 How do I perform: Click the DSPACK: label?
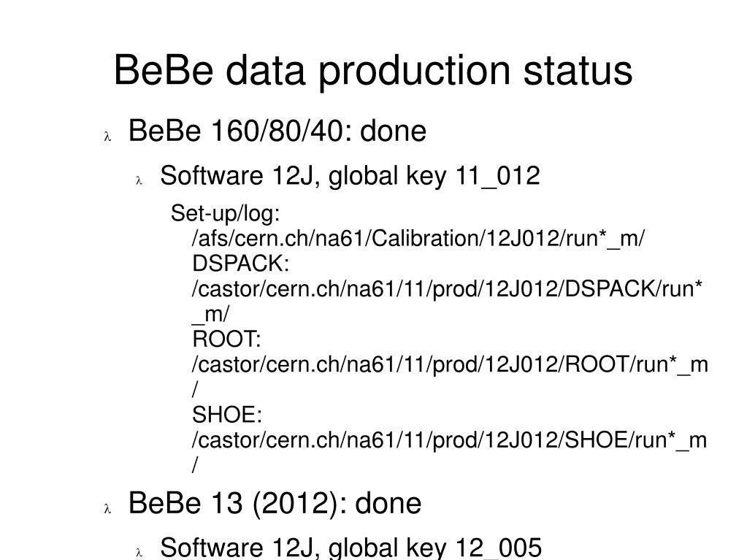click(x=240, y=264)
